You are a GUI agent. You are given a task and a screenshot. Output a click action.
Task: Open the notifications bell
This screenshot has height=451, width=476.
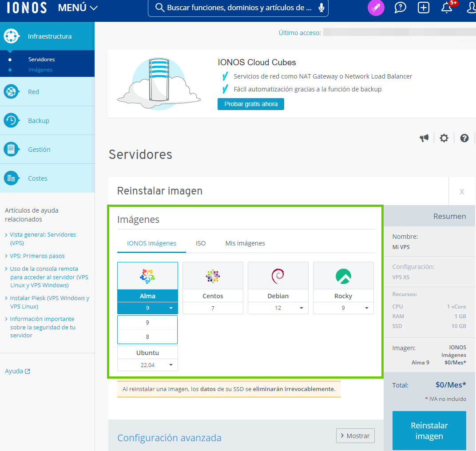pos(447,8)
